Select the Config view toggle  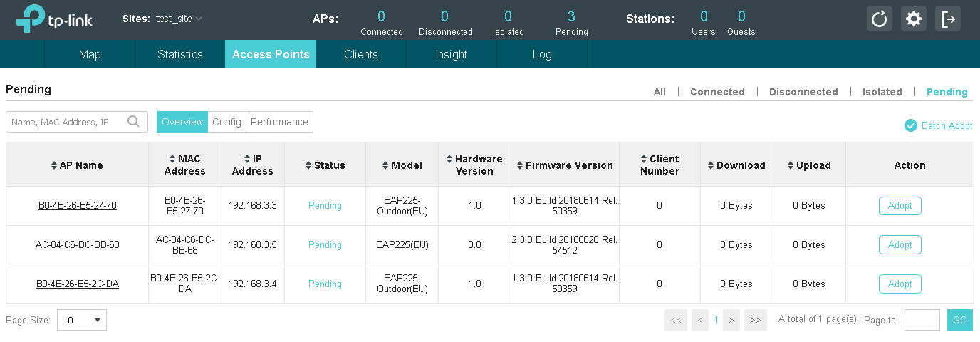pyautogui.click(x=226, y=122)
